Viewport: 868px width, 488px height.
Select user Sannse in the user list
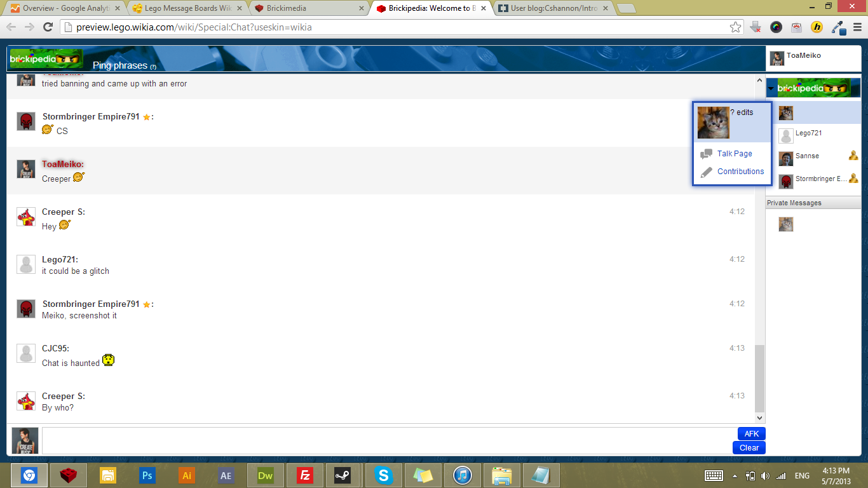tap(807, 156)
